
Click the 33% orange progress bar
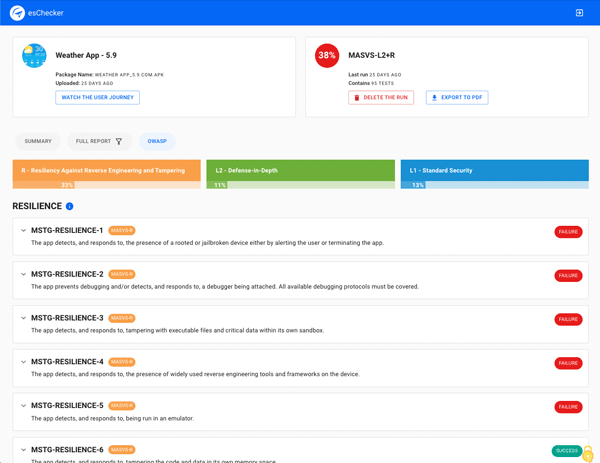(x=106, y=185)
